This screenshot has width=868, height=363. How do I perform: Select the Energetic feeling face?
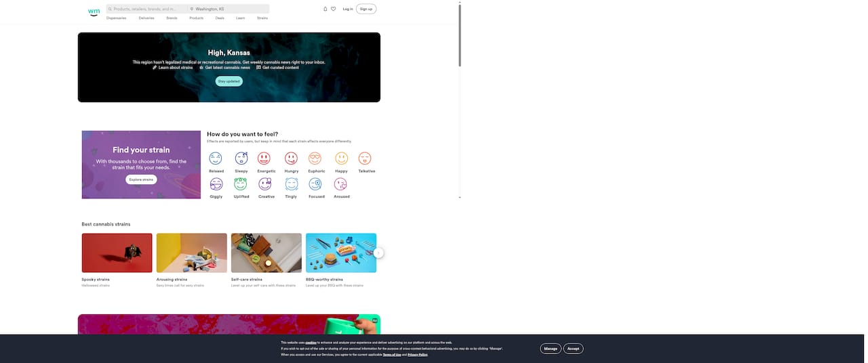click(x=264, y=158)
